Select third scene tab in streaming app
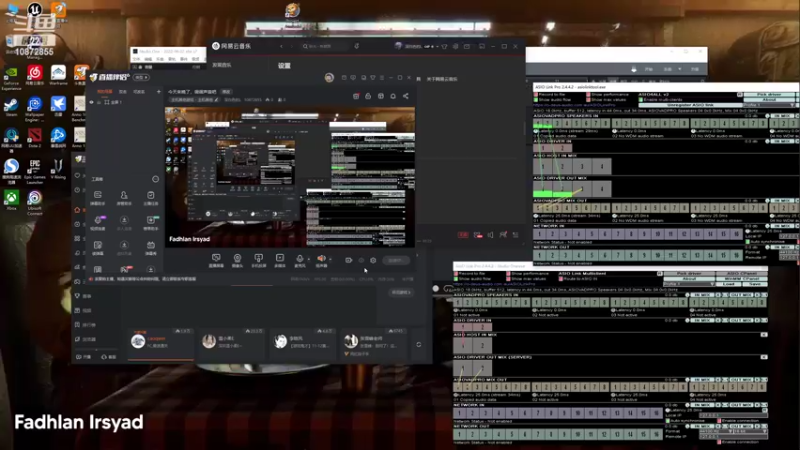The image size is (800, 450). coord(139,92)
